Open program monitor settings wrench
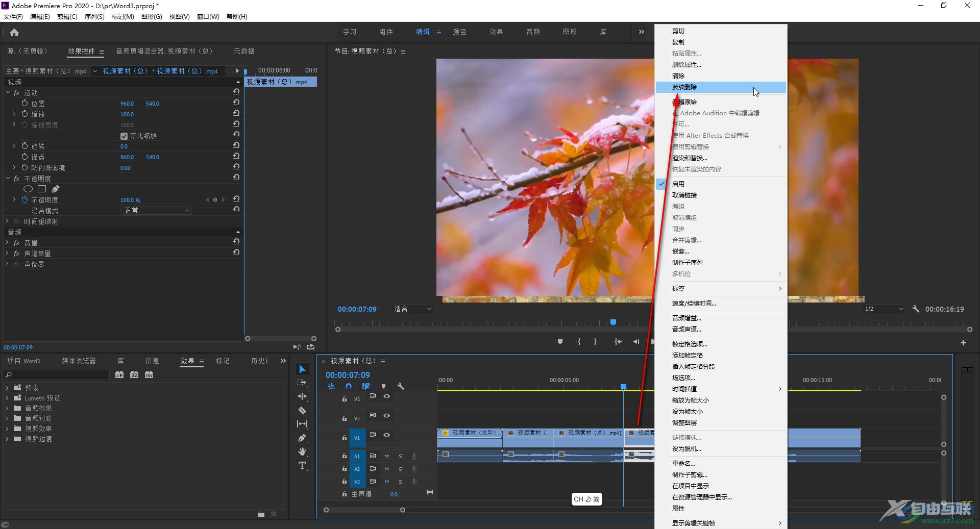Image resolution: width=980 pixels, height=529 pixels. [x=916, y=309]
